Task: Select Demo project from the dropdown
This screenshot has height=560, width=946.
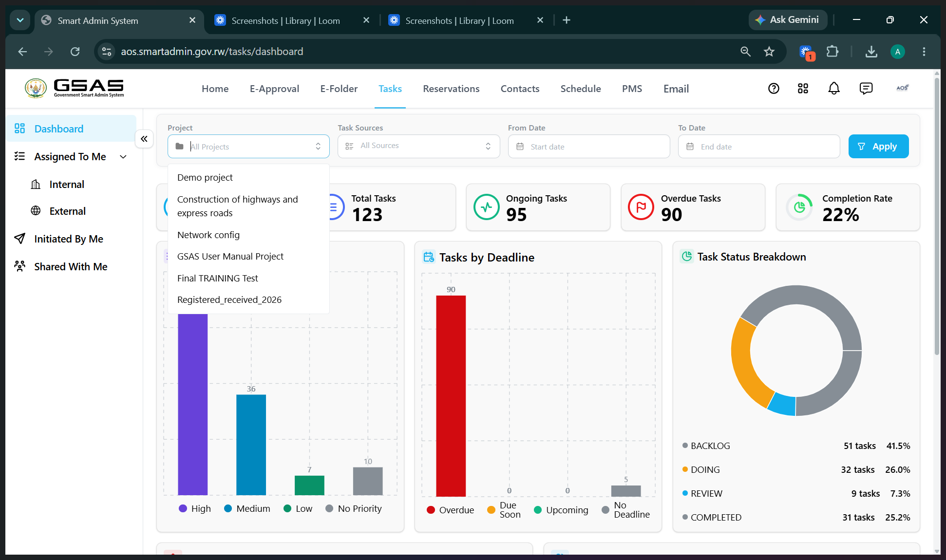Action: click(248, 178)
